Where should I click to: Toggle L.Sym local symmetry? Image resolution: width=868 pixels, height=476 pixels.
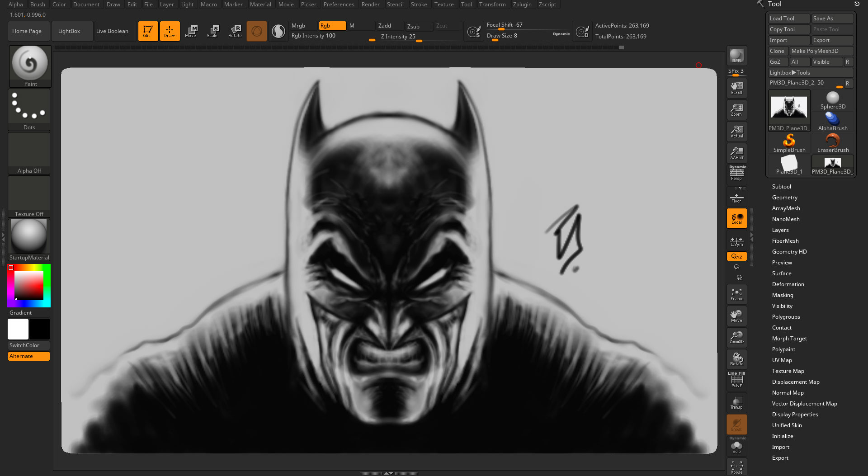pos(736,241)
